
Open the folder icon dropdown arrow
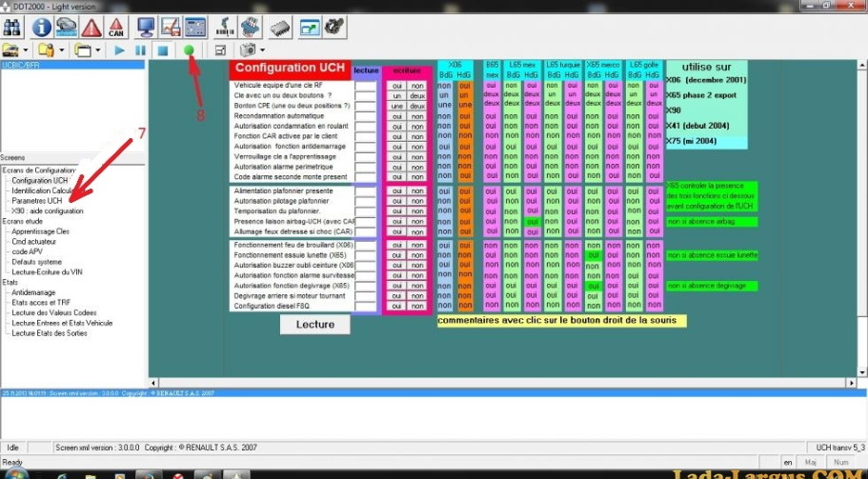coord(28,50)
